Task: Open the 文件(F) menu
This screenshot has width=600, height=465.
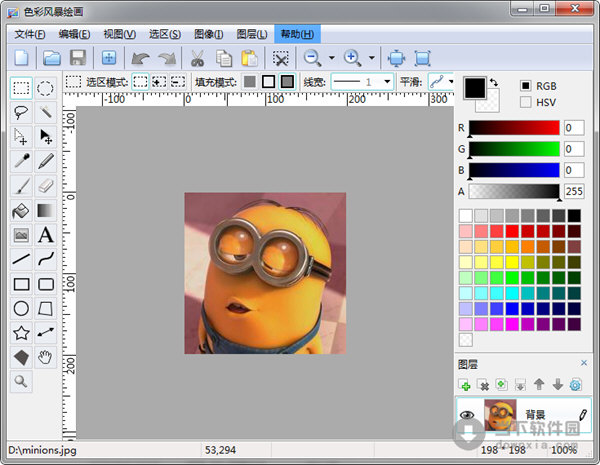Action: click(30, 34)
